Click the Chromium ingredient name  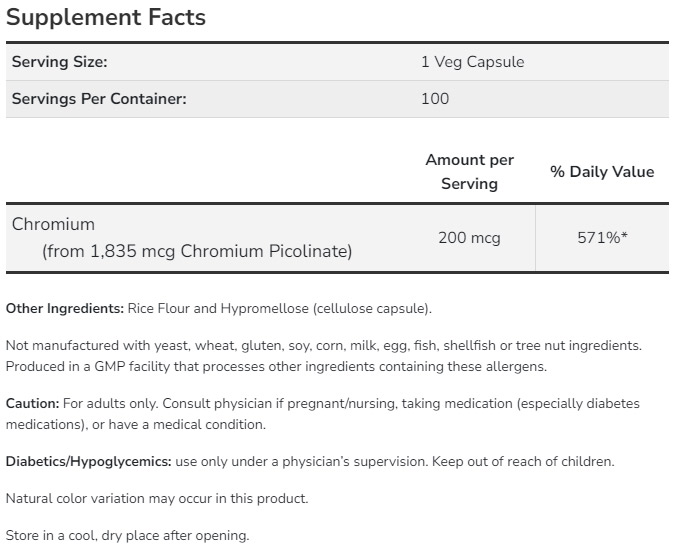pos(53,224)
